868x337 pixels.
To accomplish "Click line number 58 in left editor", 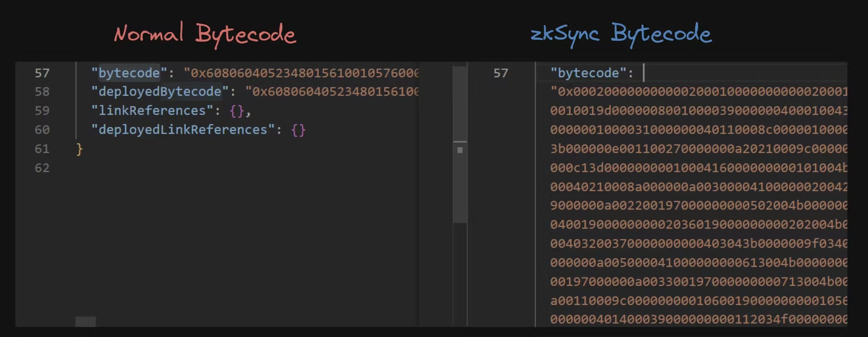I will coord(42,92).
